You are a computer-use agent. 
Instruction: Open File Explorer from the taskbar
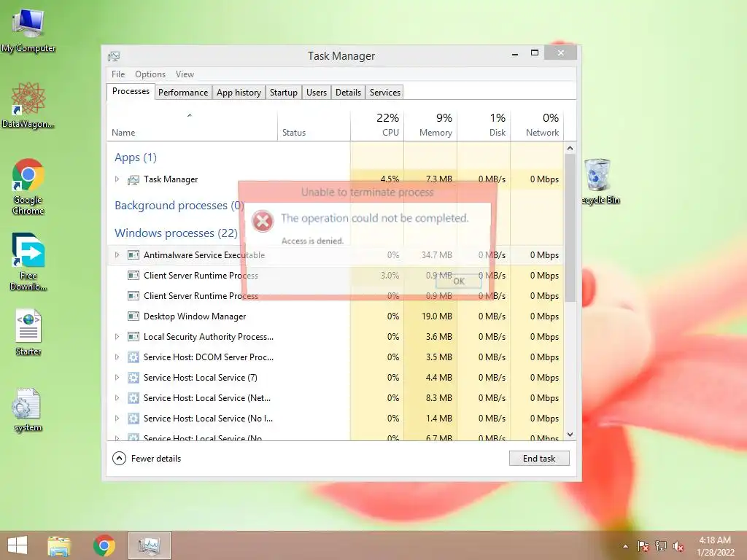pyautogui.click(x=59, y=545)
